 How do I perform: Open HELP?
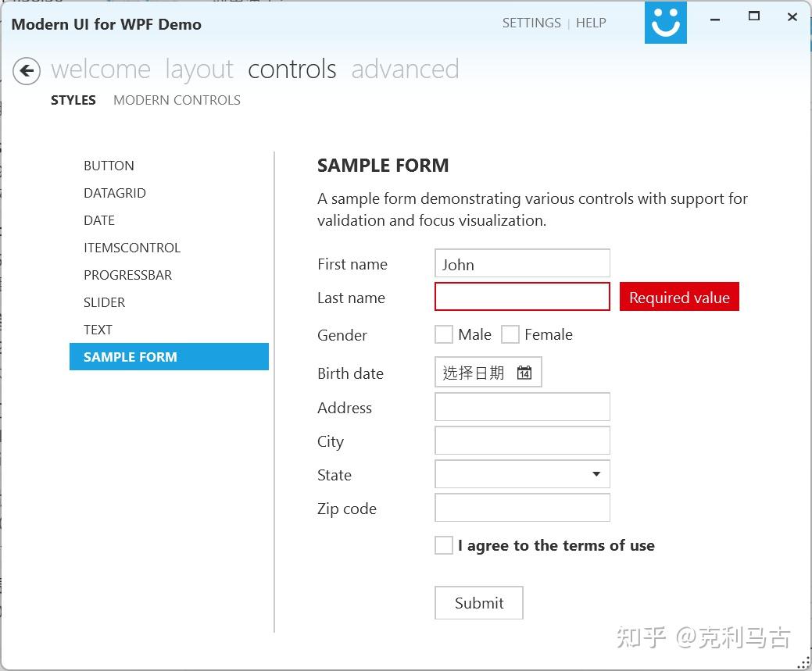pos(591,23)
